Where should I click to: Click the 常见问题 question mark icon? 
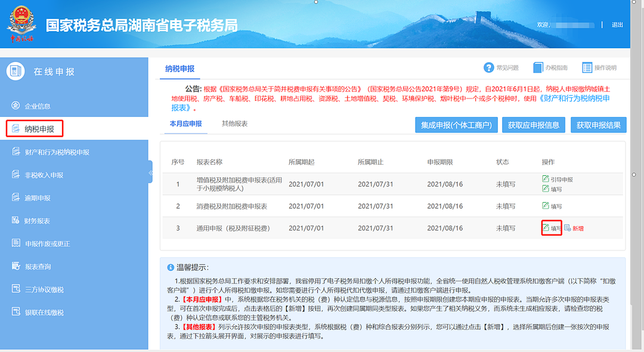coord(489,68)
